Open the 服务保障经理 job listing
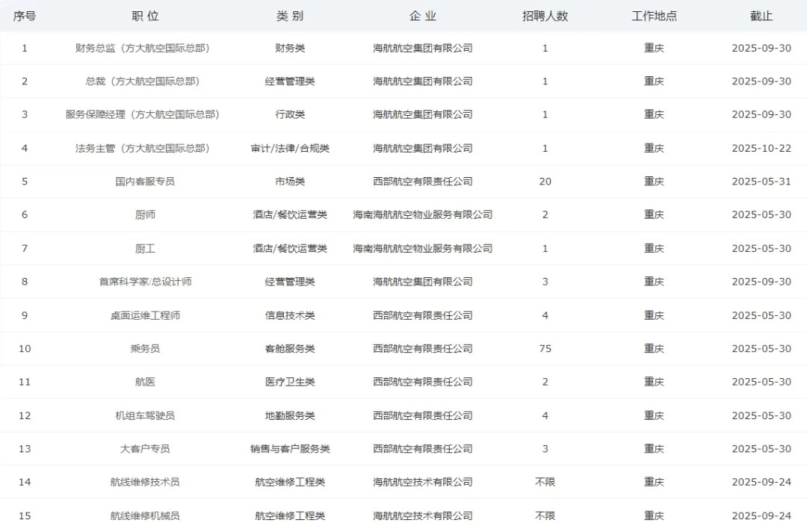The image size is (807, 532). [x=142, y=114]
